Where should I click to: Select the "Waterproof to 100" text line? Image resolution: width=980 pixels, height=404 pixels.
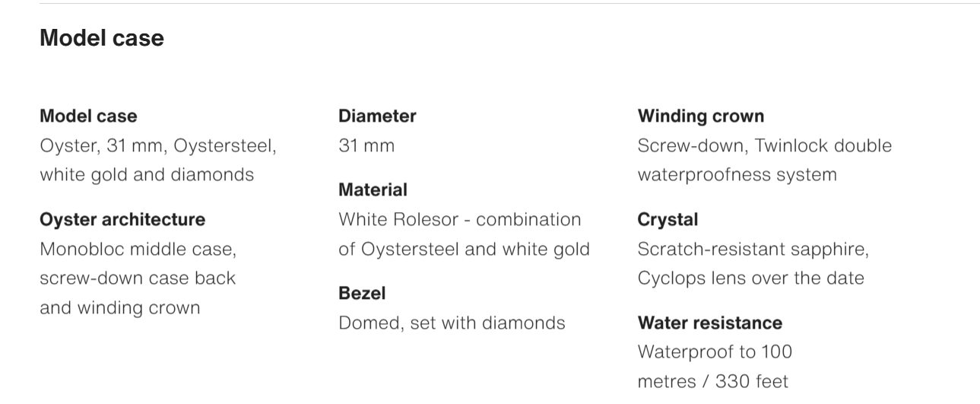(x=715, y=352)
